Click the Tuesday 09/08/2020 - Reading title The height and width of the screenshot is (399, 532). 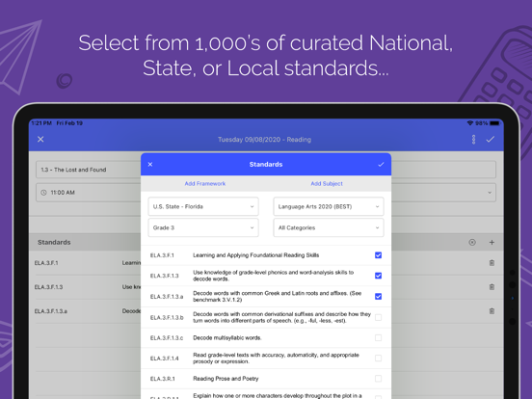point(265,140)
